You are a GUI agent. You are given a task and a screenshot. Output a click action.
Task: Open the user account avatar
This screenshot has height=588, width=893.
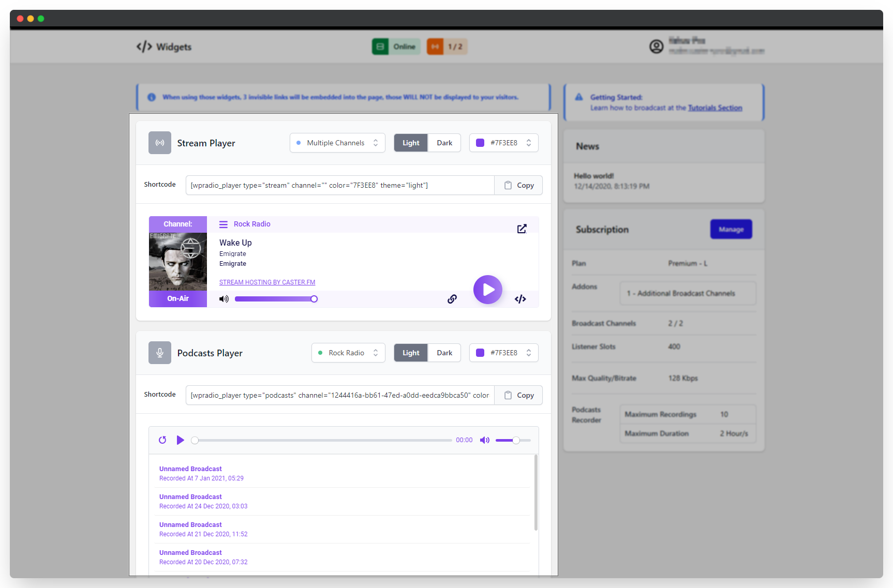(657, 47)
